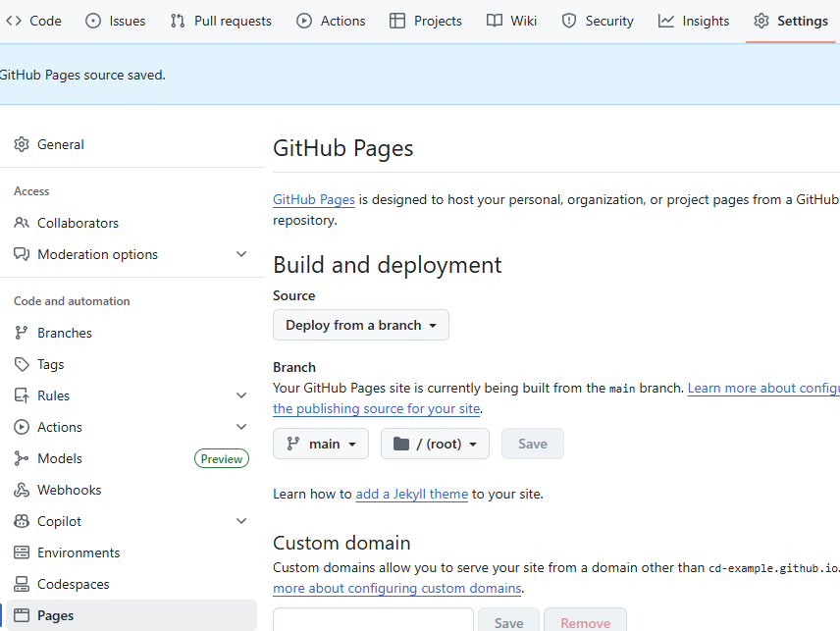840x631 pixels.
Task: Open the add a Jekyll theme link
Action: pos(412,494)
